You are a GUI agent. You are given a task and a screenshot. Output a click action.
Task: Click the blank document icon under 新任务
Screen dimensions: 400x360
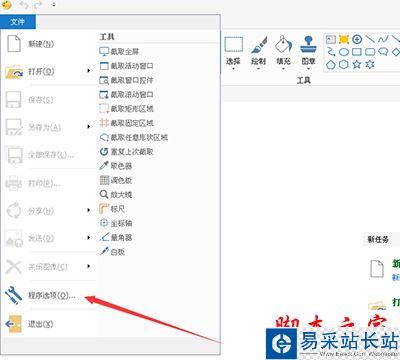pyautogui.click(x=377, y=268)
